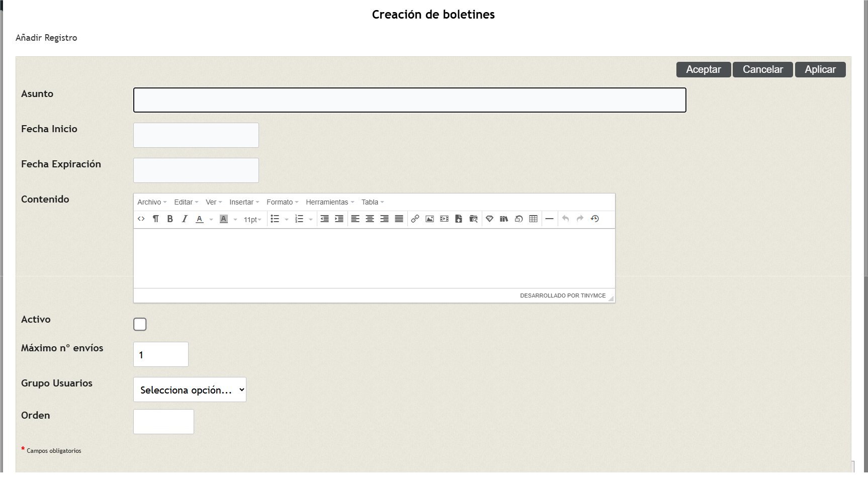The height and width of the screenshot is (489, 868).
Task: Click the upload file icon
Action: point(459,219)
